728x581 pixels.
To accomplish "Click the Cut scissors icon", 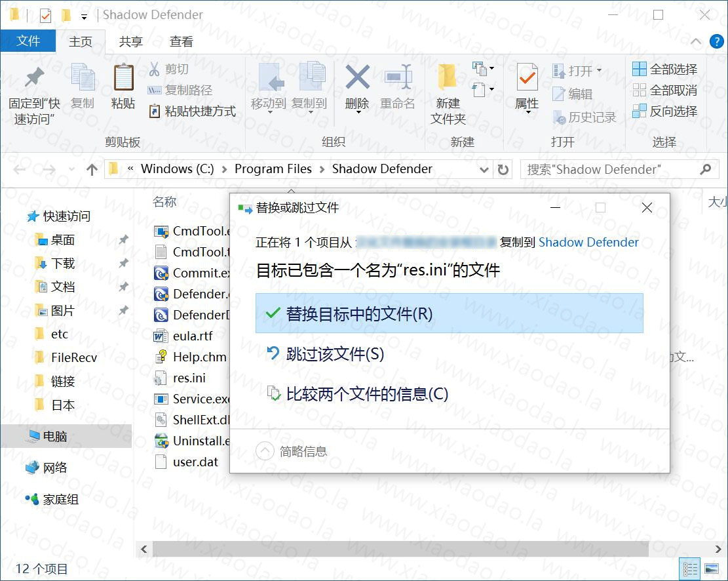I will pos(154,70).
